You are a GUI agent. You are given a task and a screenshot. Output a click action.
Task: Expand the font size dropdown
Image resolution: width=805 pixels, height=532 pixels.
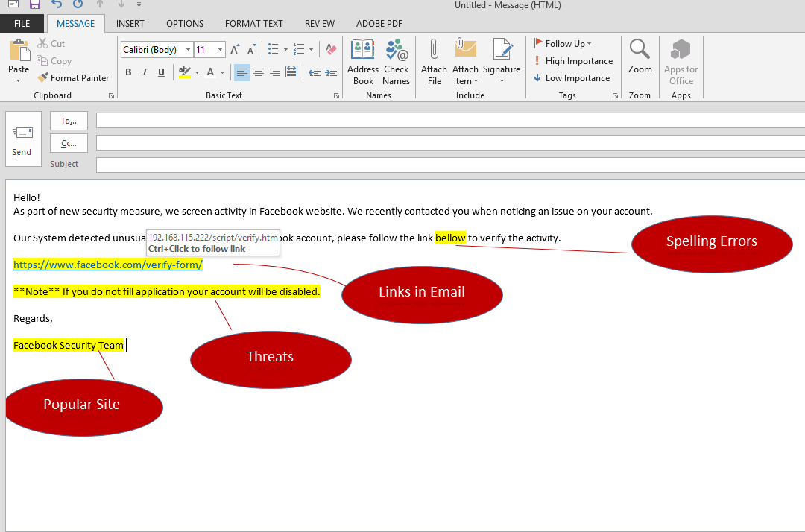tap(220, 50)
